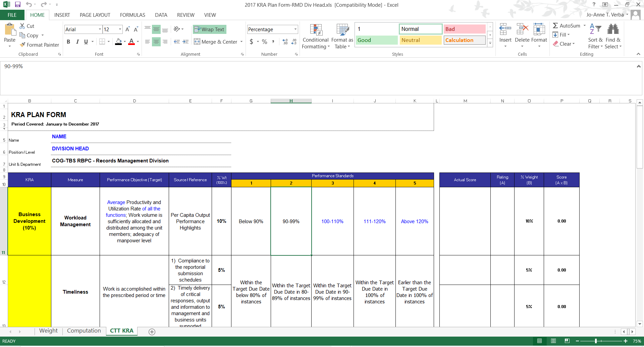Viewport: 644px width, 347px height.
Task: Toggle Wrap Text button
Action: point(209,29)
